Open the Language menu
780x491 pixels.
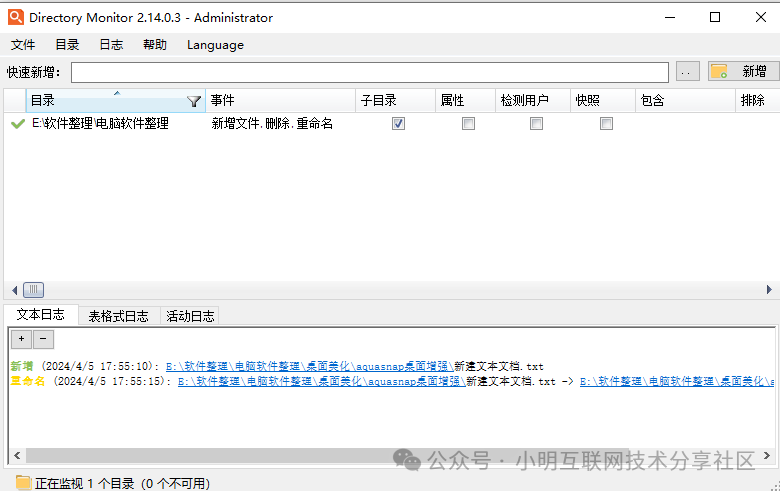[x=215, y=45]
